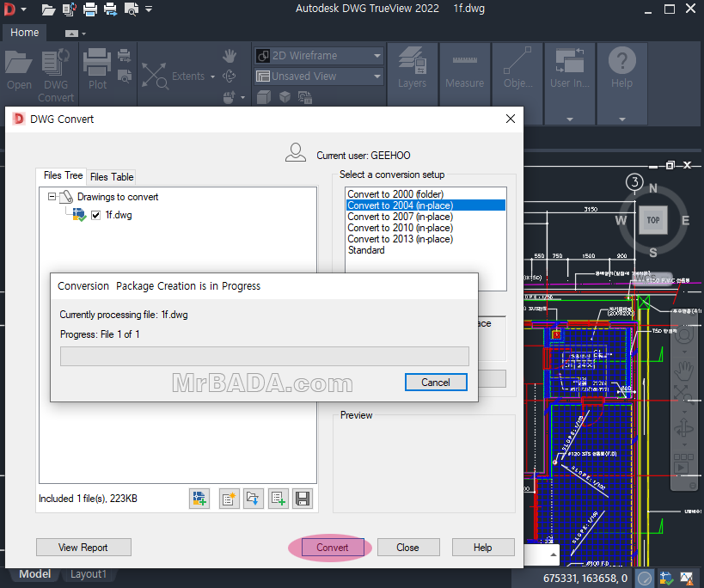Collapse the Drawings to convert tree node
This screenshot has height=588, width=704.
tap(52, 197)
